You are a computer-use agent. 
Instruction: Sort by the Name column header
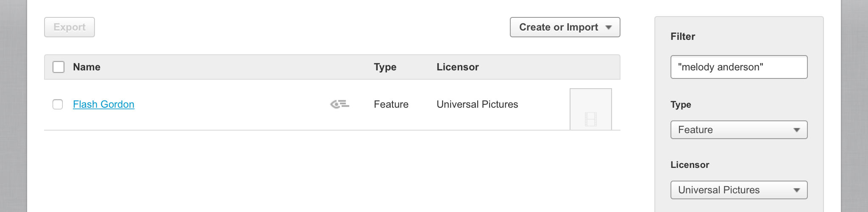point(86,67)
